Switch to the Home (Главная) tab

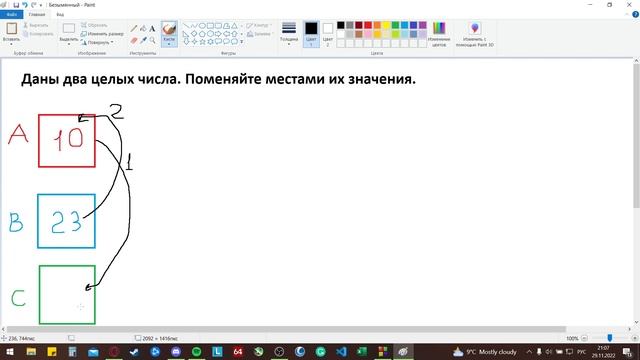click(x=37, y=14)
